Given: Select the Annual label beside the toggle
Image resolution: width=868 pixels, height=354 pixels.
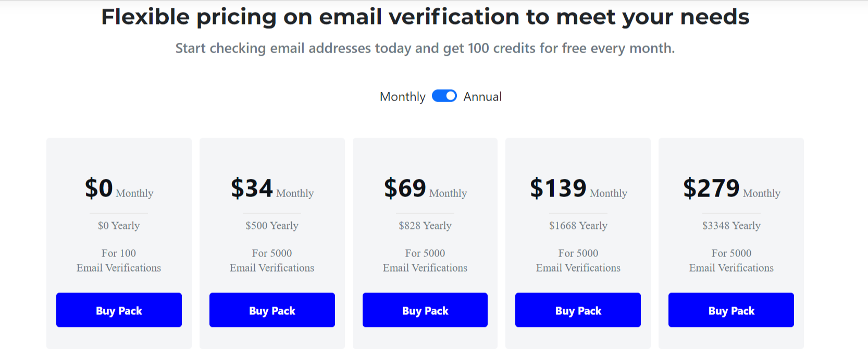Looking at the screenshot, I should pyautogui.click(x=482, y=96).
